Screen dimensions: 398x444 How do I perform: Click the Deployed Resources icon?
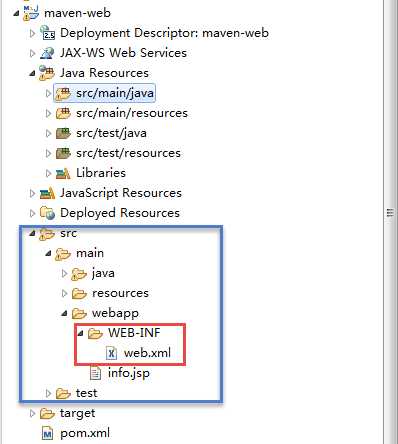pos(47,213)
